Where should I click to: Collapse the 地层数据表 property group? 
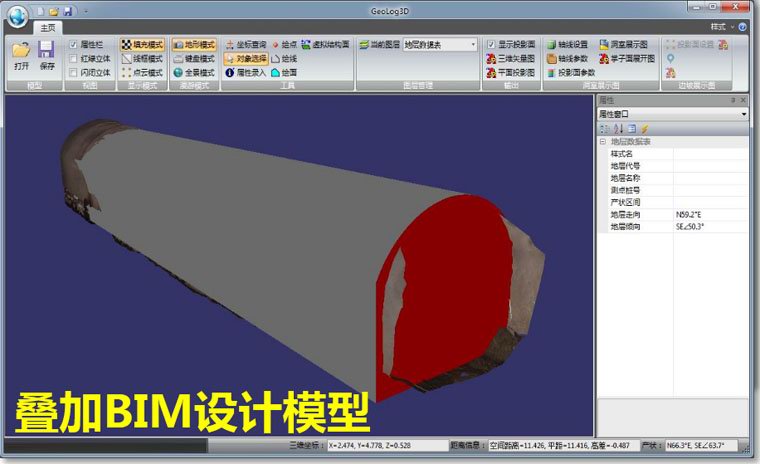602,142
